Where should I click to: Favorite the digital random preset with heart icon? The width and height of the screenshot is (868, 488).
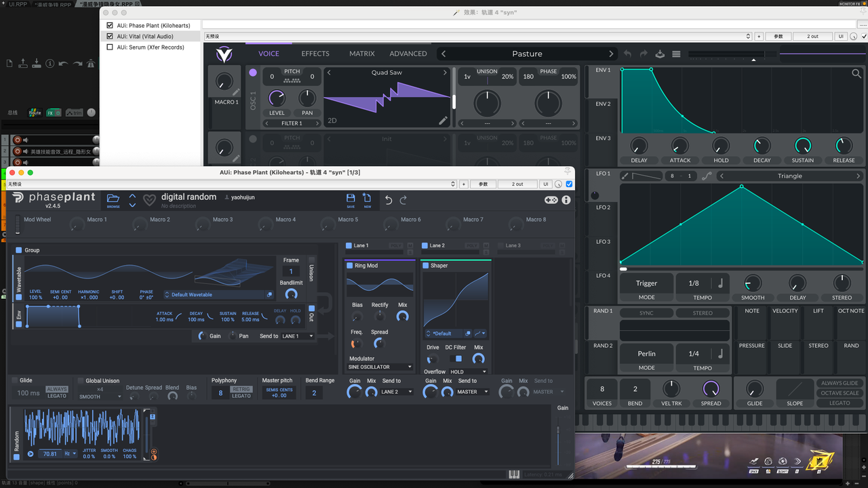pos(149,200)
